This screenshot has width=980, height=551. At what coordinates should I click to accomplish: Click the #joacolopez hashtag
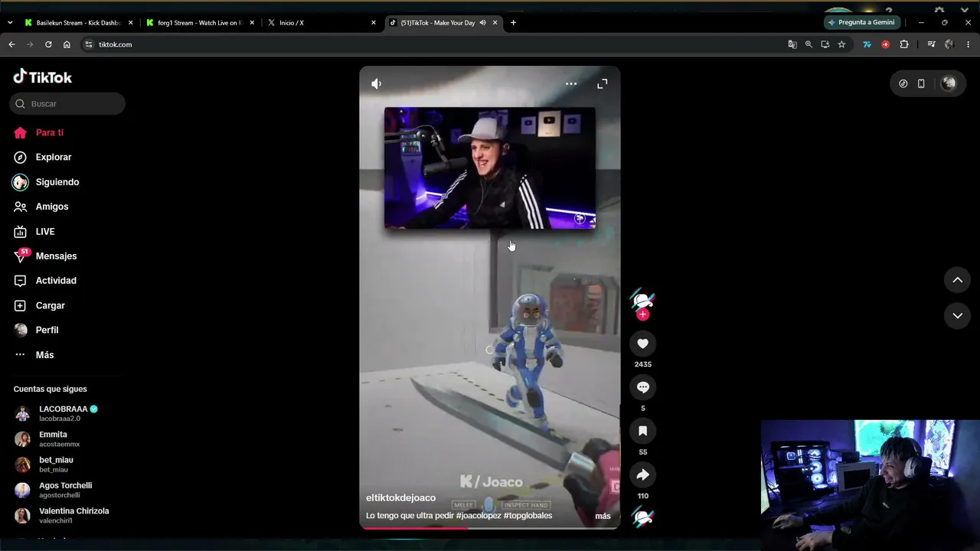479,516
